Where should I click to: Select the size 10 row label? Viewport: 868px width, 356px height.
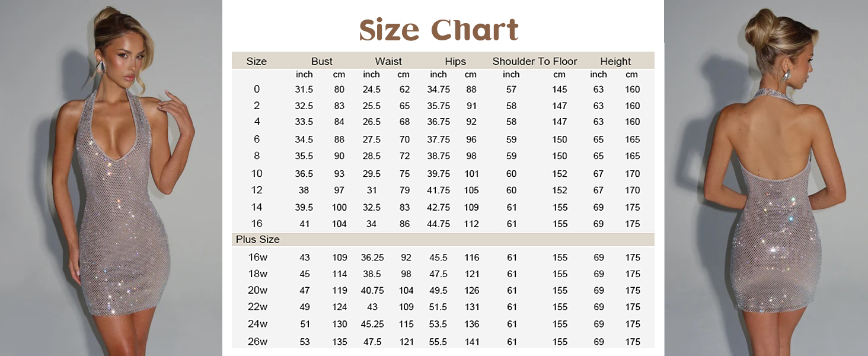tap(257, 173)
